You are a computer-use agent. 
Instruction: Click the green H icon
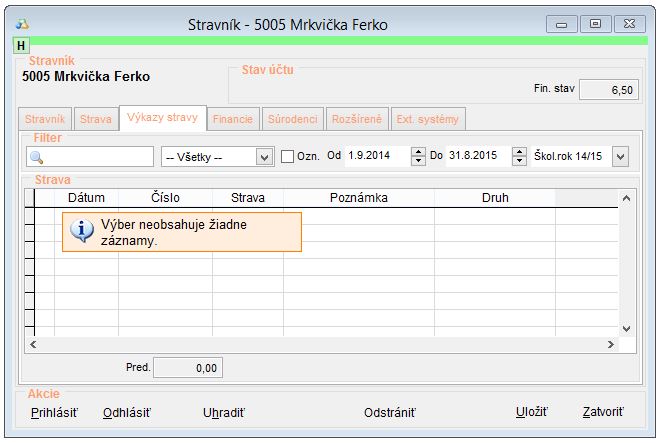click(x=21, y=46)
